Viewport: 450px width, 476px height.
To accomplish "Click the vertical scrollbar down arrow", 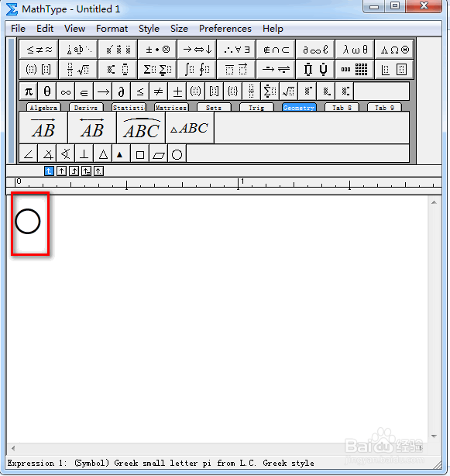I will tap(434, 436).
